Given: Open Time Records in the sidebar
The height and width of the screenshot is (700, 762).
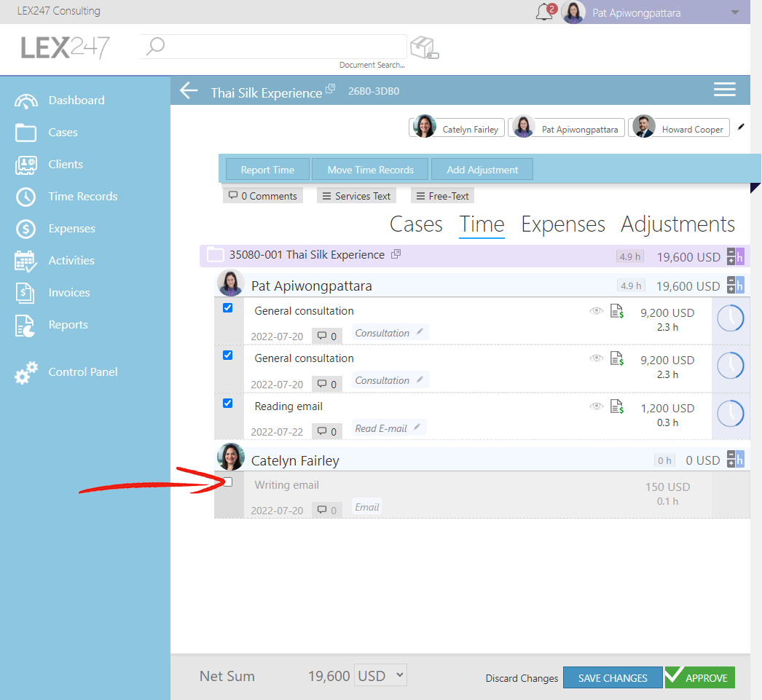Looking at the screenshot, I should 82,196.
